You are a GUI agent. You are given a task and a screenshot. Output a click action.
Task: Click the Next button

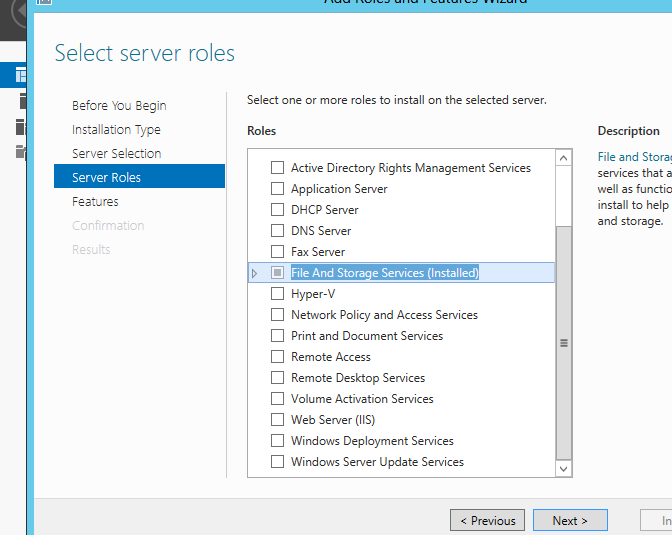click(x=570, y=520)
